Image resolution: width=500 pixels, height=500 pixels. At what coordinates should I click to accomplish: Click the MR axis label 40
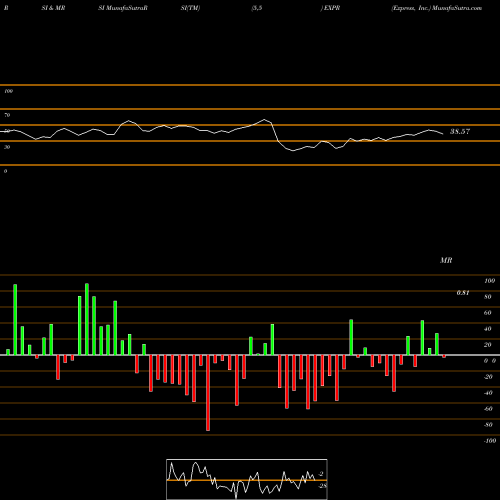pos(488,329)
